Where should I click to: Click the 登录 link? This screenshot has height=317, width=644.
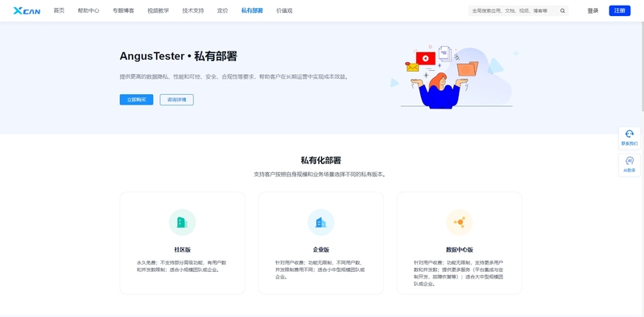pyautogui.click(x=592, y=10)
